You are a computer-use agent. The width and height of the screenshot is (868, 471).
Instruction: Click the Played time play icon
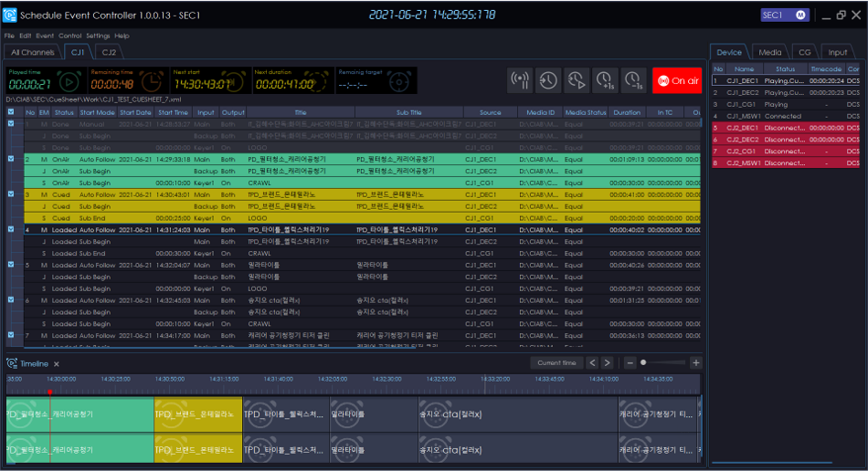pyautogui.click(x=69, y=82)
